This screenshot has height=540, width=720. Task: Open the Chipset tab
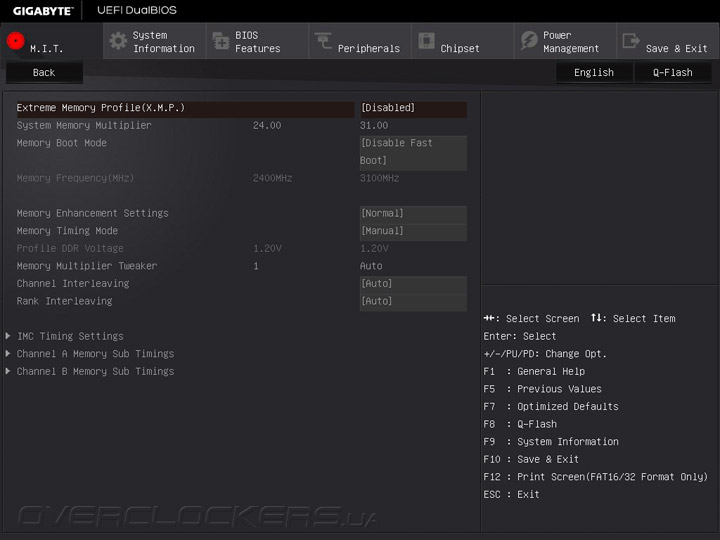coord(462,41)
